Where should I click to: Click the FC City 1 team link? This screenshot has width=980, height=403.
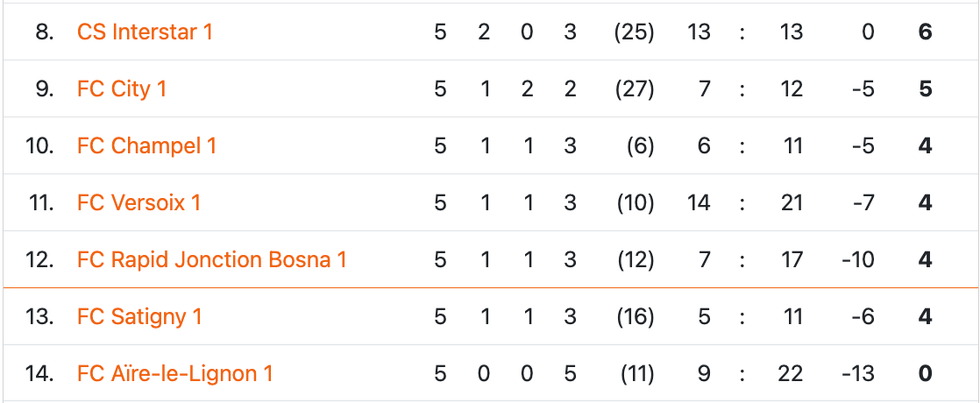point(121,89)
